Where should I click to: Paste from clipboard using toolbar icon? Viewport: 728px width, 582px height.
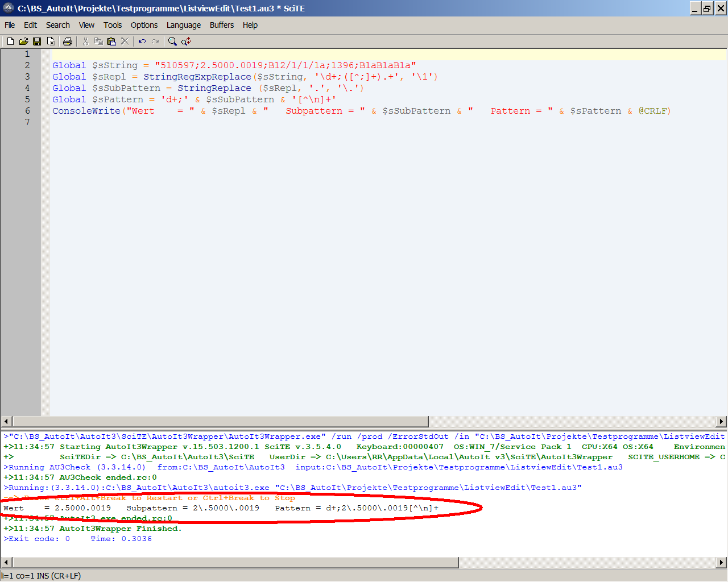111,41
